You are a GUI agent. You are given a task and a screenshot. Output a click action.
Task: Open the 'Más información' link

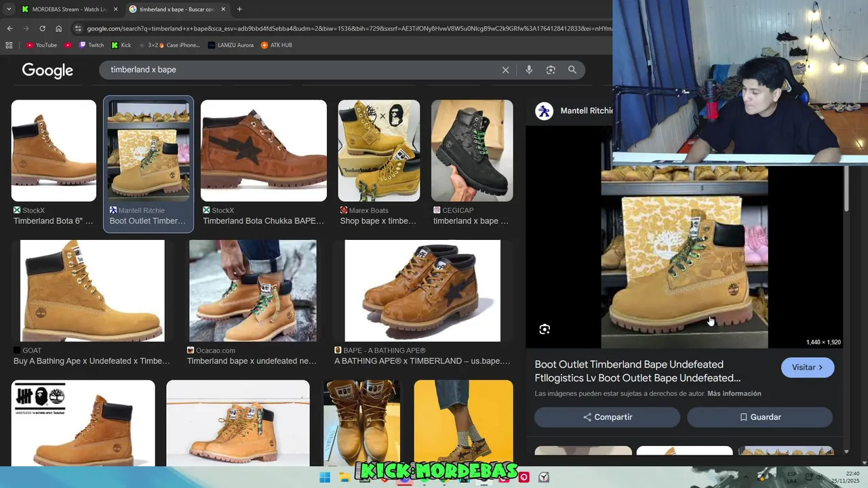734,394
